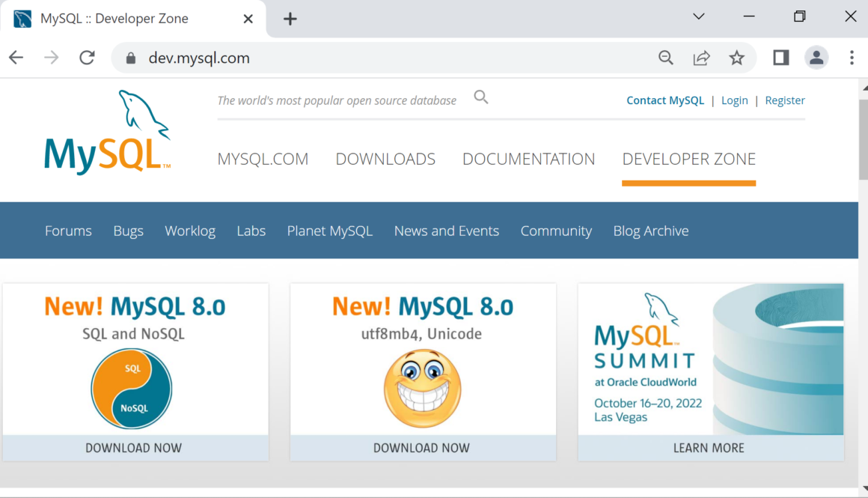
Task: Open the Planet MySQL page
Action: point(330,231)
